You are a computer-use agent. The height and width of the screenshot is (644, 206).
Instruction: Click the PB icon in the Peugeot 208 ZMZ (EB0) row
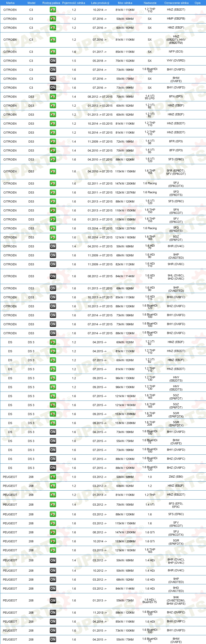point(53,477)
